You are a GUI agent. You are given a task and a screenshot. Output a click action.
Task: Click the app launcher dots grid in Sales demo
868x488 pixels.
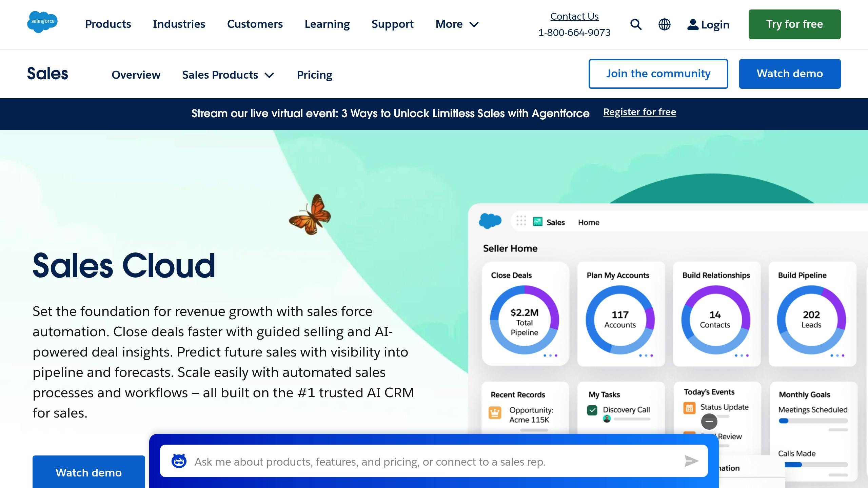pyautogui.click(x=521, y=221)
